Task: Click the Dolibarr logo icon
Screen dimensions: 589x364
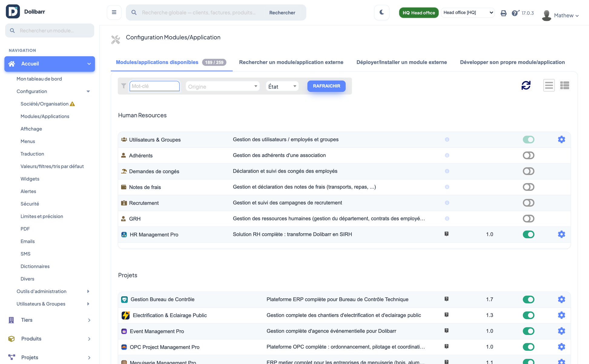Action: click(13, 11)
